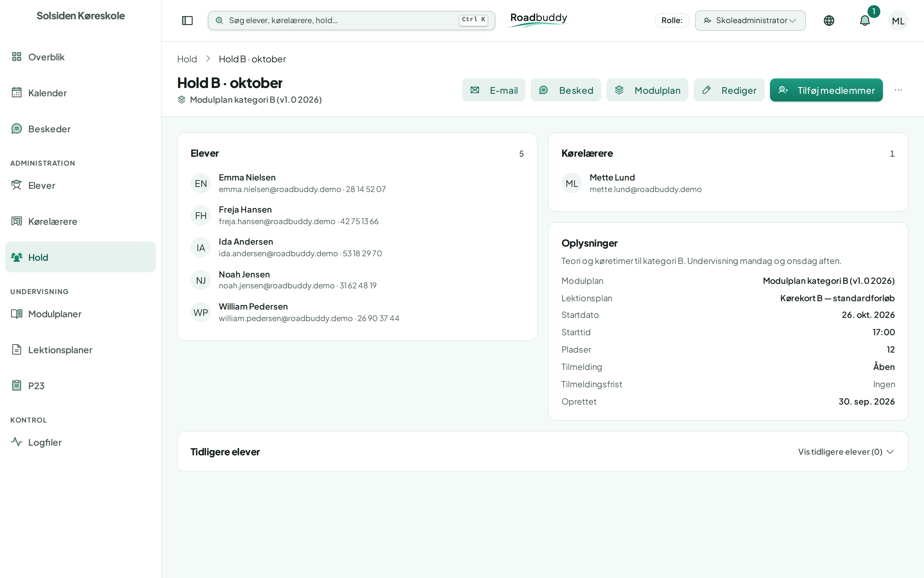Open the three-dots more options menu
The height and width of the screenshot is (578, 924).
tap(898, 90)
